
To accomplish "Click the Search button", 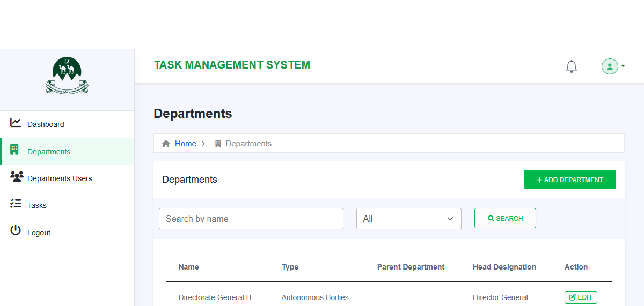I will pyautogui.click(x=505, y=218).
